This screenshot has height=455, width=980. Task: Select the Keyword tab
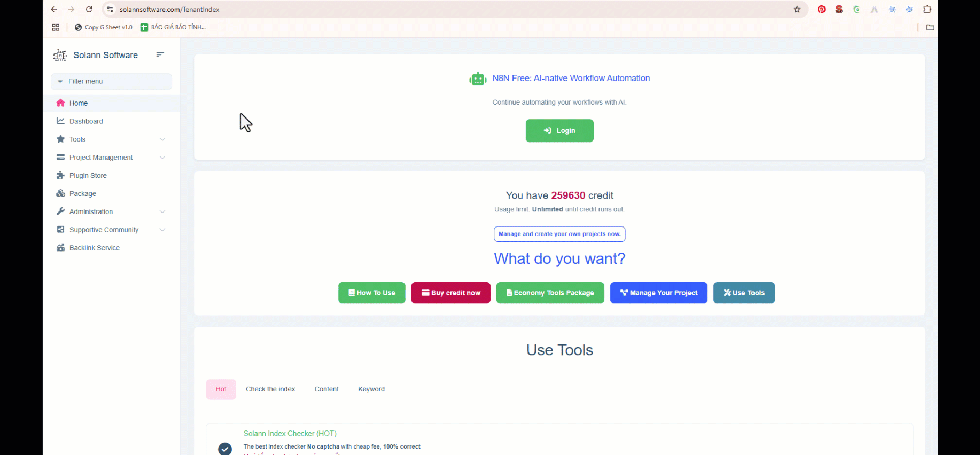click(371, 389)
